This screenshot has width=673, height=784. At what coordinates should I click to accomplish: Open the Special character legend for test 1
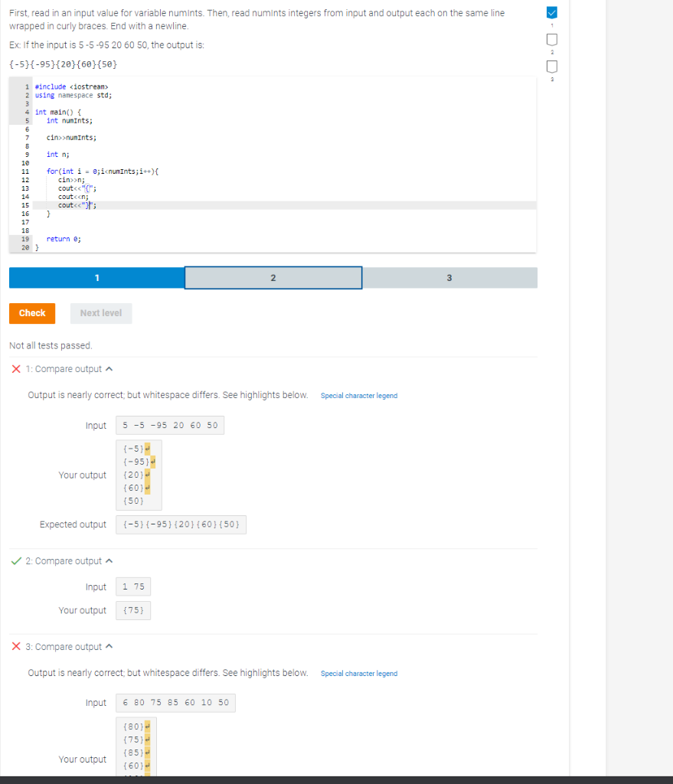click(358, 396)
